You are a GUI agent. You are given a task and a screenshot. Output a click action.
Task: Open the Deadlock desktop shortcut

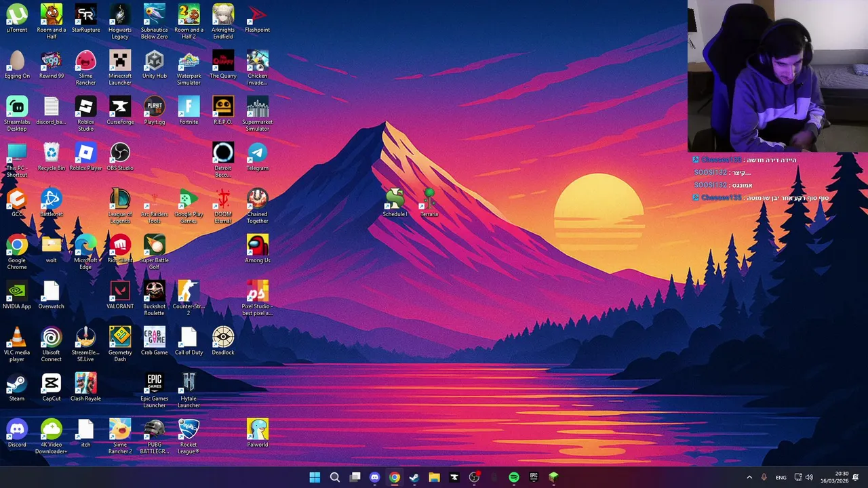(x=223, y=342)
